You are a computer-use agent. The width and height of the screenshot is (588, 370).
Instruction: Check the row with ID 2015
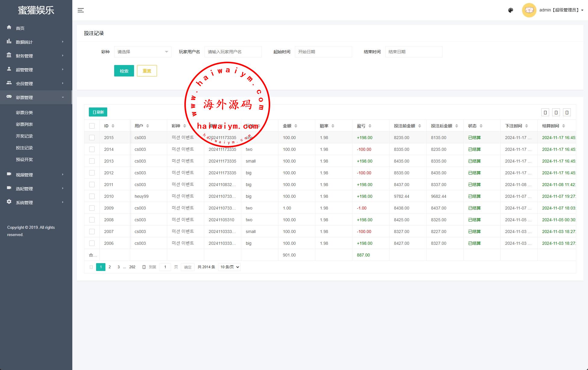92,138
